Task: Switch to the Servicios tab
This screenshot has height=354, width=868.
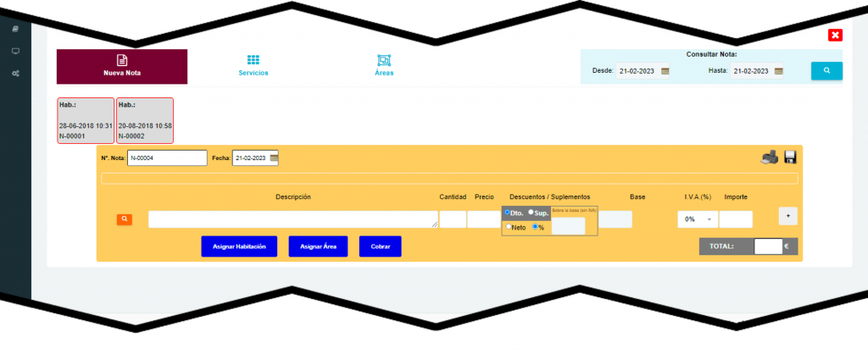Action: coord(253,65)
